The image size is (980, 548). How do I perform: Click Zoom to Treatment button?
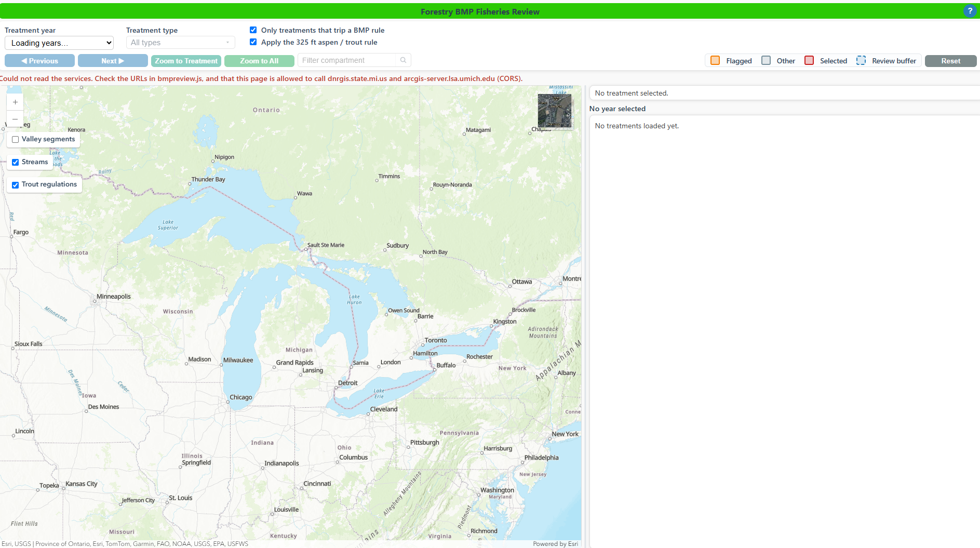click(186, 61)
